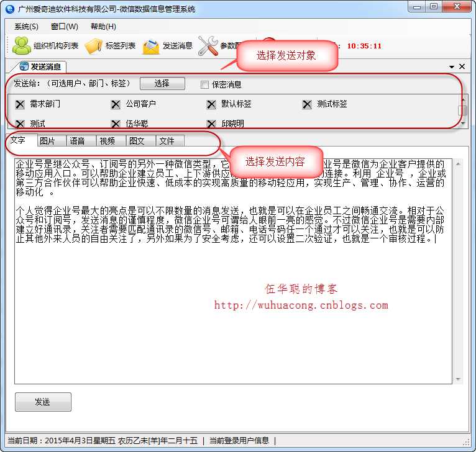Image resolution: width=476 pixels, height=452 pixels.
Task: Click the 选择 recipient button
Action: [x=162, y=83]
